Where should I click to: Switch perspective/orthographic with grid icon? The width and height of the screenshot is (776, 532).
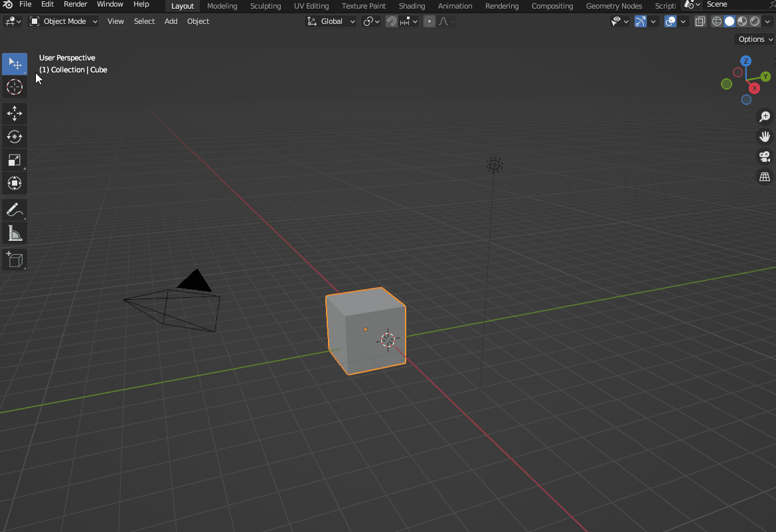(765, 176)
